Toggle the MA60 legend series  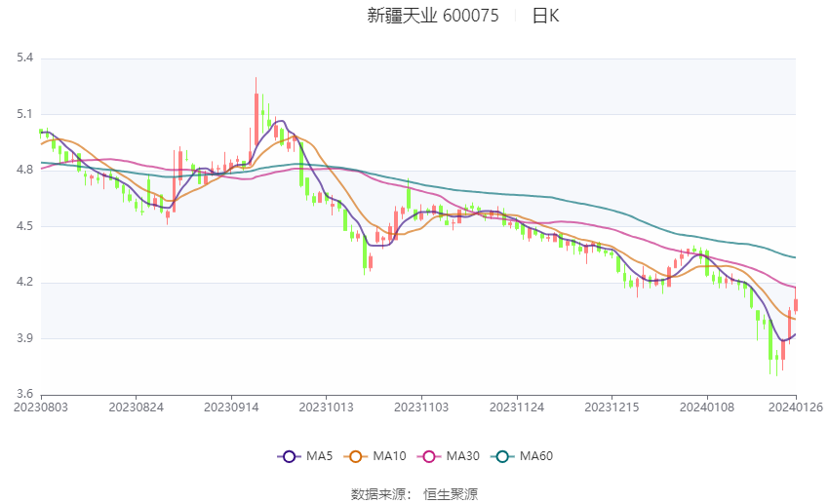point(522,456)
